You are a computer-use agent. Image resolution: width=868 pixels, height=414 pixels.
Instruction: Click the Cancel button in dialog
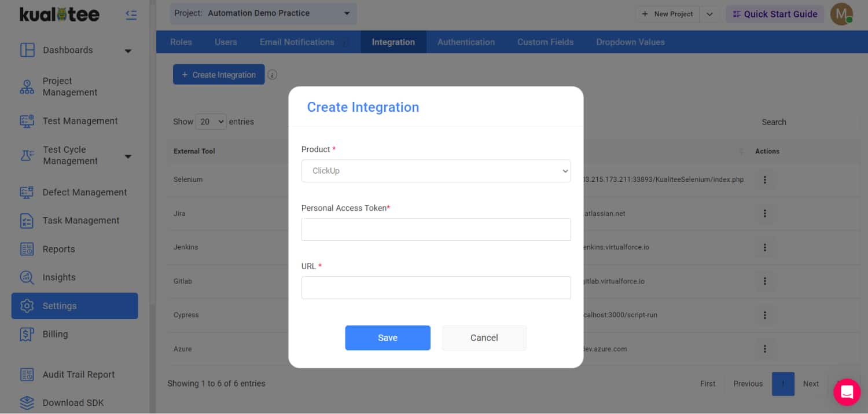pos(484,338)
